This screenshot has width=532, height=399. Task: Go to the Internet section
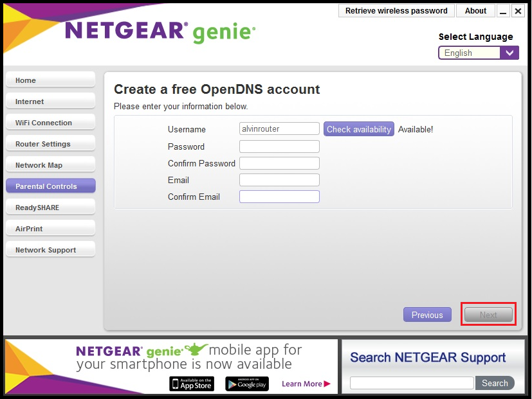click(x=51, y=102)
